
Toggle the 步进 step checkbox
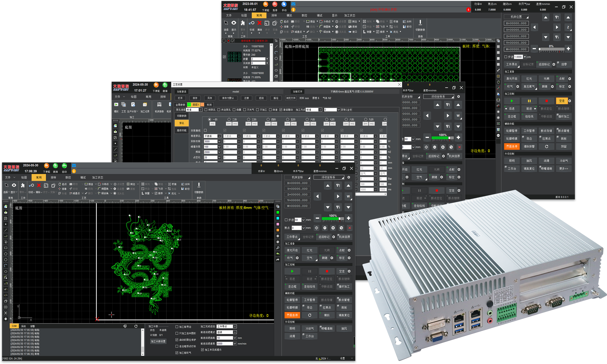click(x=286, y=220)
